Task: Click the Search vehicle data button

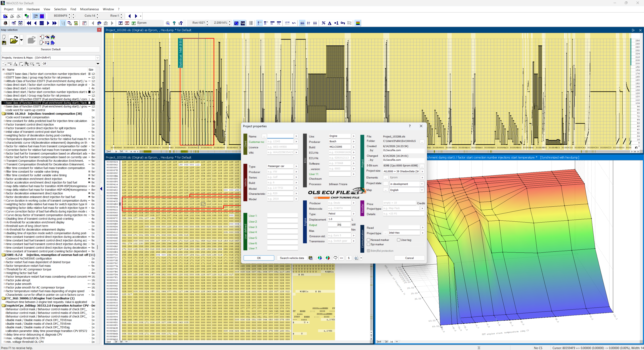Action: pyautogui.click(x=292, y=258)
